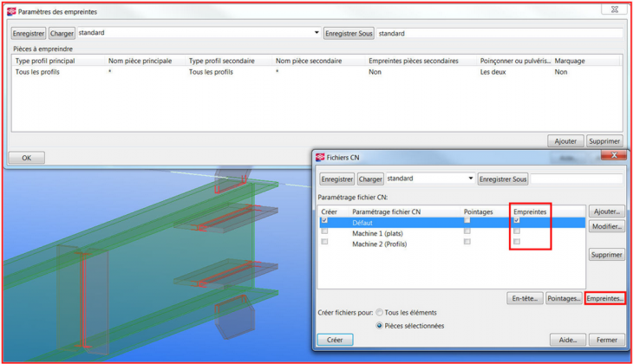Screen dimensions: 633x364
Task: Open En-tête... settings
Action: pyautogui.click(x=525, y=298)
